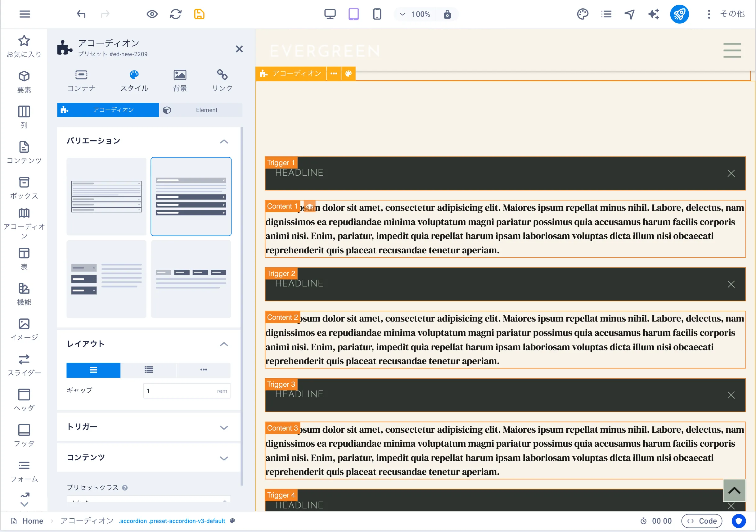This screenshot has height=532, width=756.
Task: Open フッタ footer category in sidebar
Action: click(24, 435)
